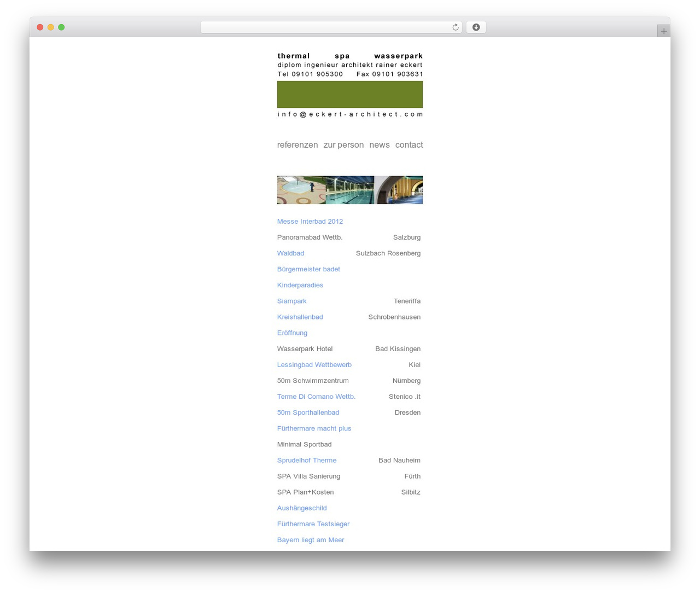Click the browser reload icon
This screenshot has width=700, height=593.
click(x=455, y=27)
